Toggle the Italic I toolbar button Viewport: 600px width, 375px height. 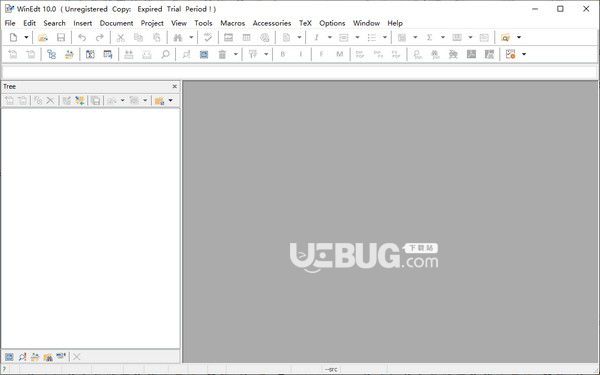pyautogui.click(x=301, y=54)
